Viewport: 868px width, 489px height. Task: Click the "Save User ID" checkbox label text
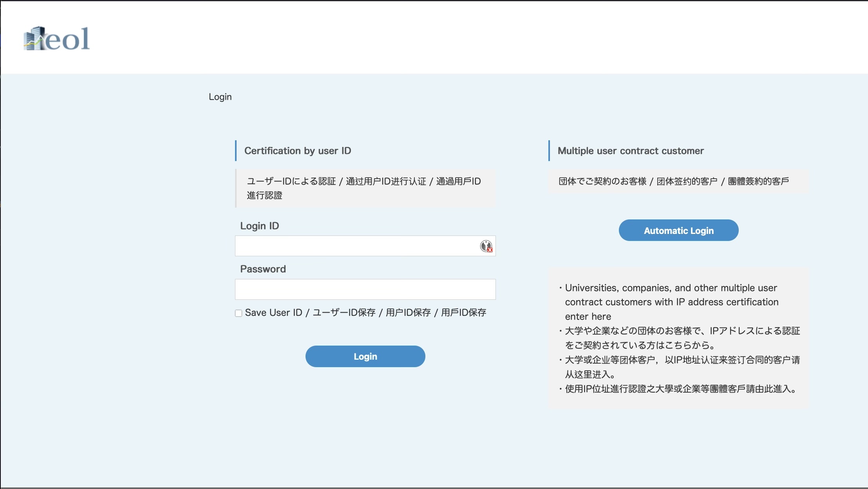(365, 313)
